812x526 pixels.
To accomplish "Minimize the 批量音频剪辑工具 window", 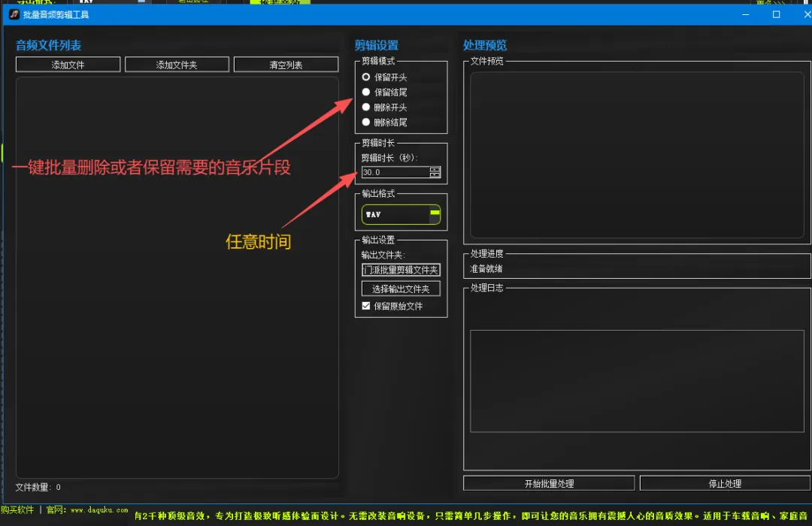I will (746, 14).
